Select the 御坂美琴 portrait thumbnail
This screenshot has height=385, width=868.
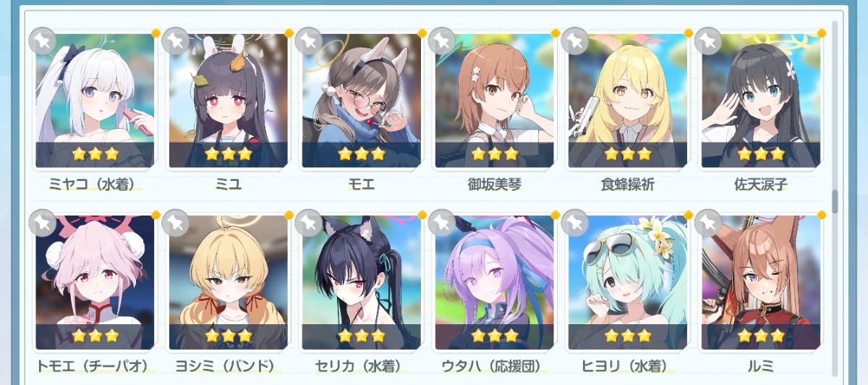pos(495,101)
